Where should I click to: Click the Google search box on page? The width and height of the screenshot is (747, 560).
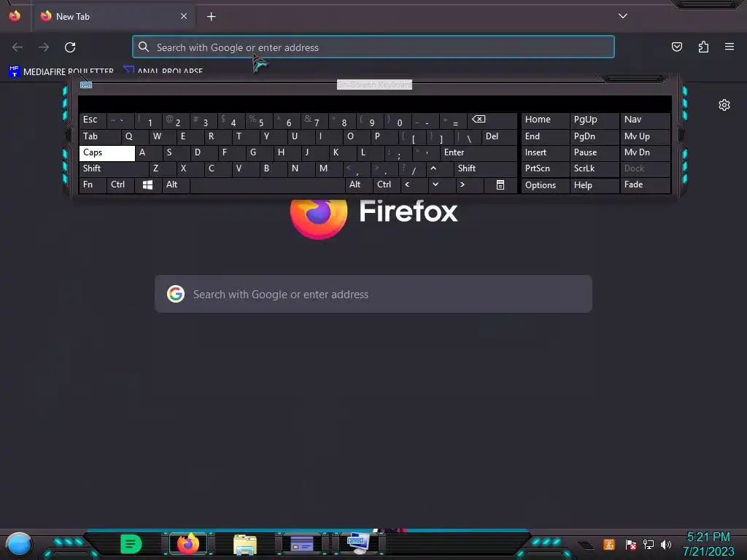(373, 295)
